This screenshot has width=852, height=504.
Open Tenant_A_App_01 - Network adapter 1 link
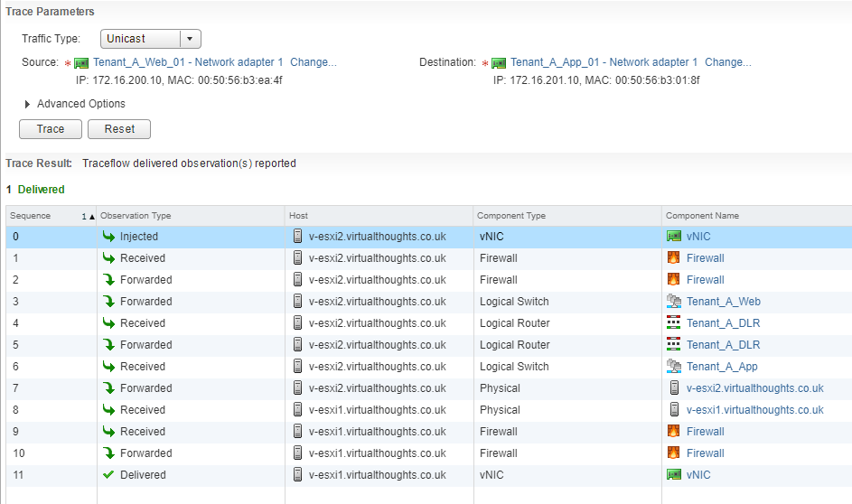pos(604,62)
